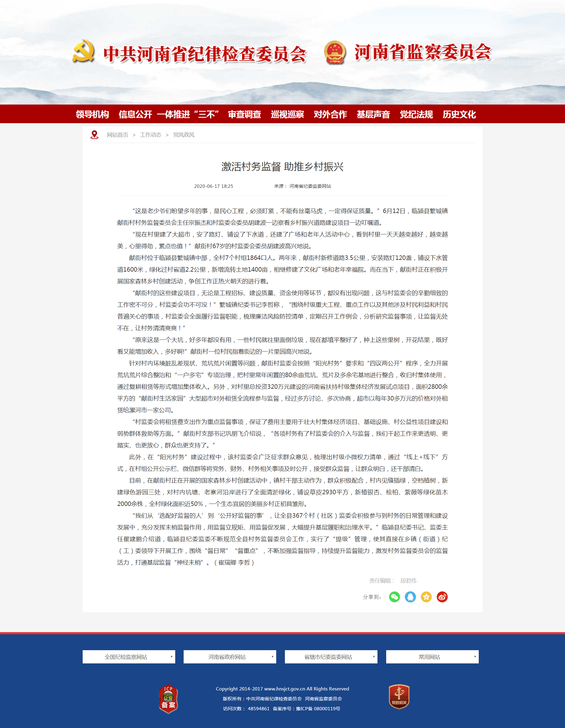
Task: Open the 领导机构 menu
Action: [x=92, y=114]
